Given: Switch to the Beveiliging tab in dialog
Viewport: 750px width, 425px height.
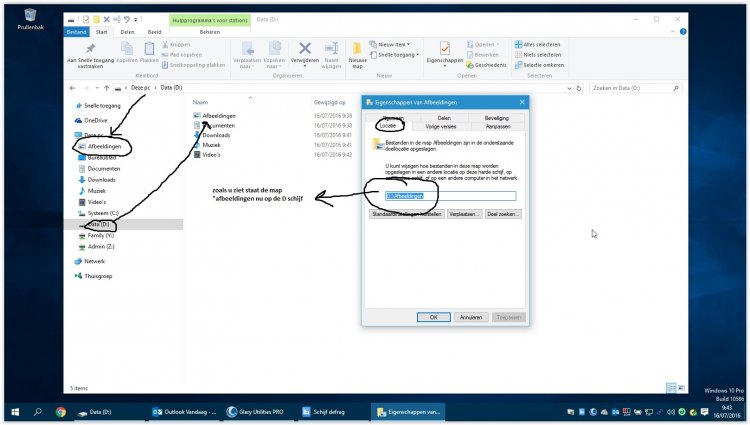Looking at the screenshot, I should click(496, 117).
